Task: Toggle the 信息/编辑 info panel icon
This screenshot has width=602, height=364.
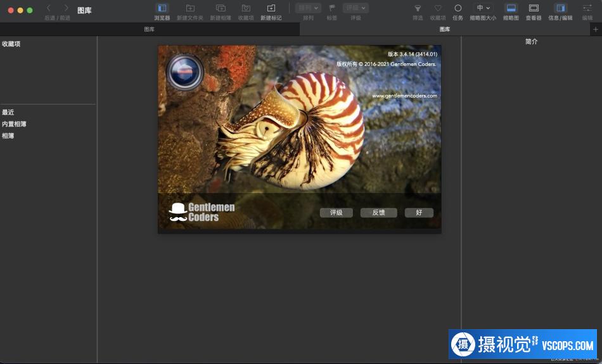Action: click(561, 8)
